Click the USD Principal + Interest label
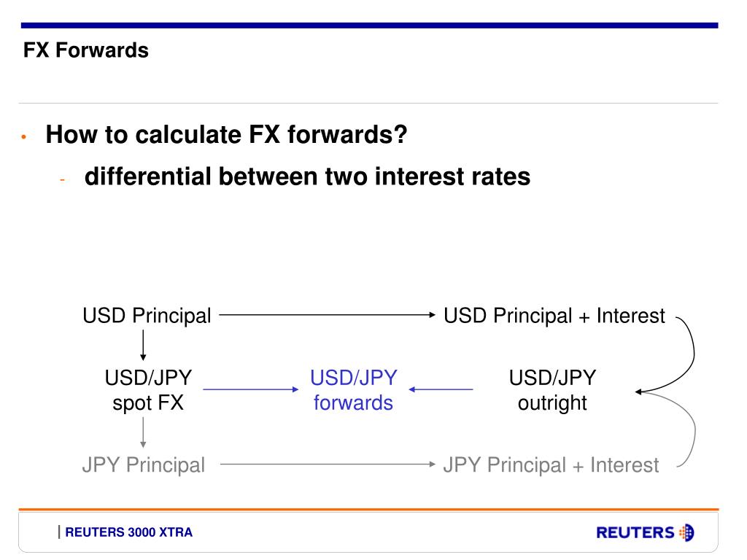This screenshot has height=560, width=747. pos(554,315)
